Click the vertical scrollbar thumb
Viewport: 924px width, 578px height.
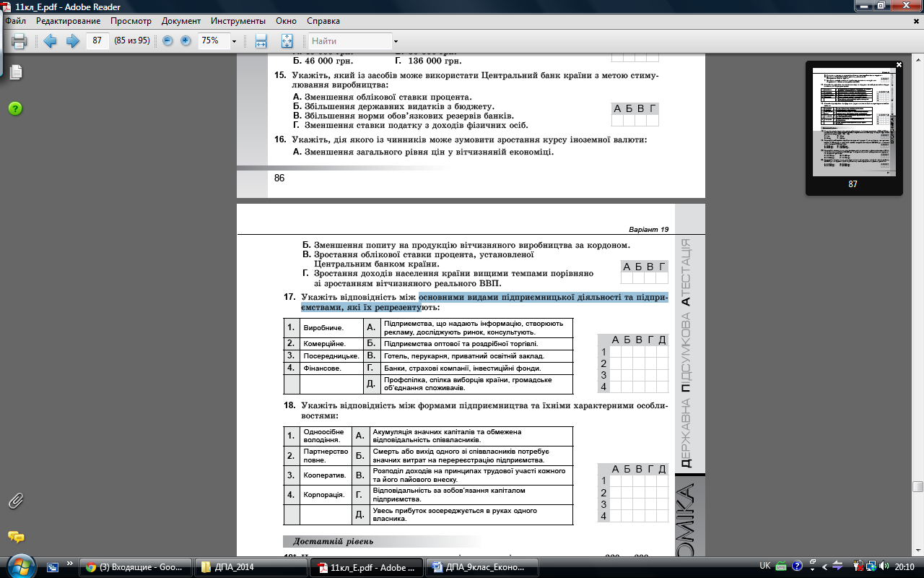(918, 486)
